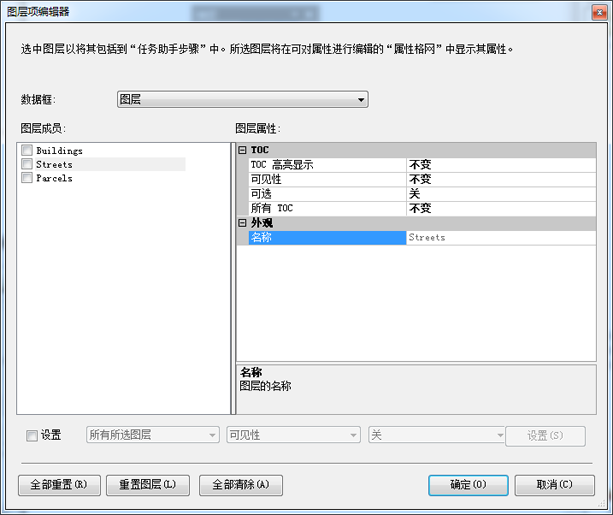Open the 关 value dropdown
613x515 pixels.
click(x=437, y=435)
